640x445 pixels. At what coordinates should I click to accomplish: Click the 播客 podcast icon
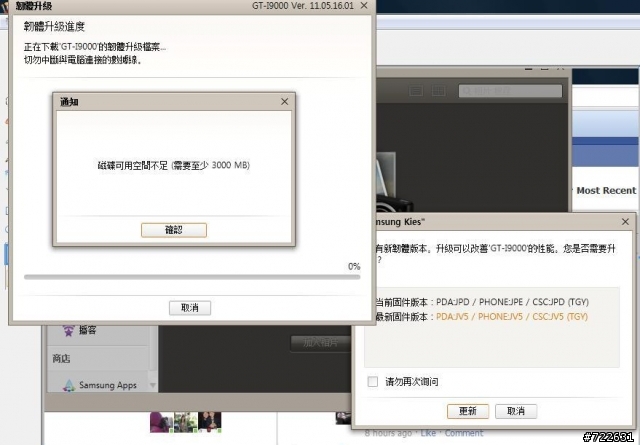[x=68, y=330]
